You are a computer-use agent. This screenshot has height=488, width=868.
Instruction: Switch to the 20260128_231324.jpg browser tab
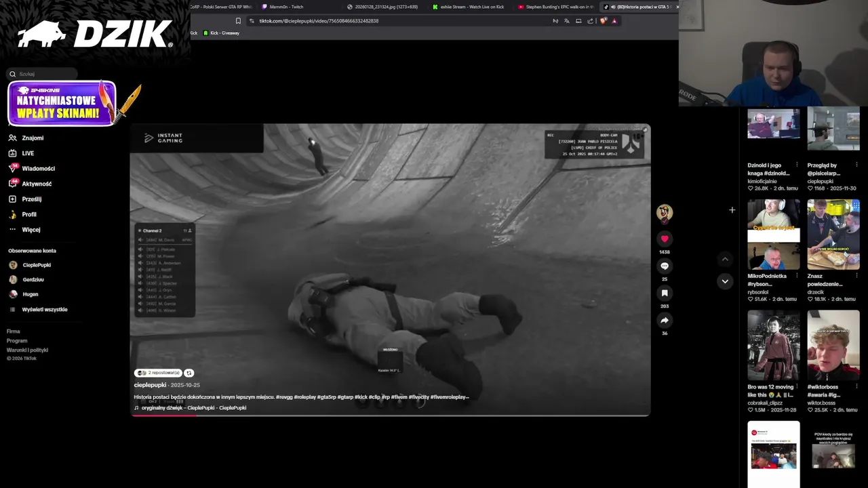pyautogui.click(x=383, y=7)
